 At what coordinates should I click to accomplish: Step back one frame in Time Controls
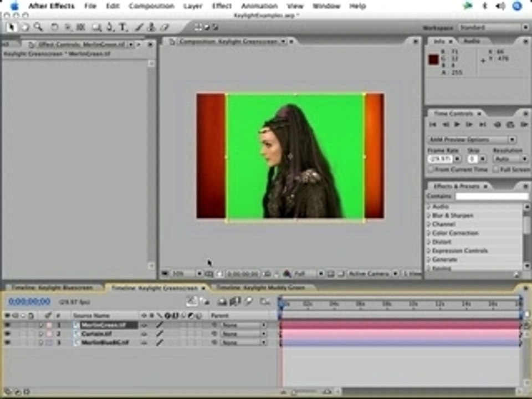coord(446,125)
